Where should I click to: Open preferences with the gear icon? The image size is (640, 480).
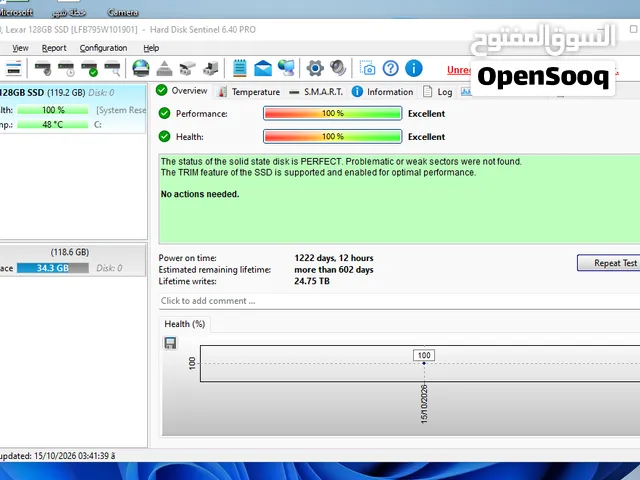click(315, 68)
